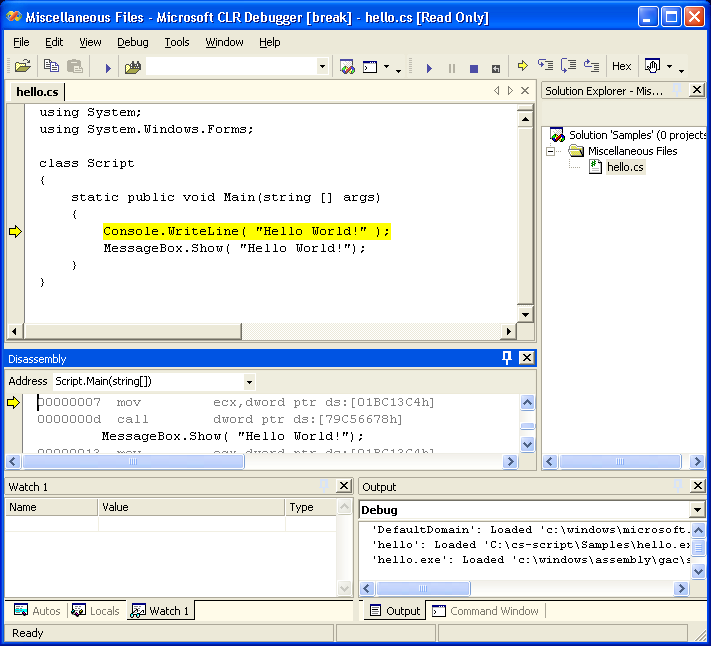Click the Step Over icon
This screenshot has width=711, height=646.
tap(568, 66)
